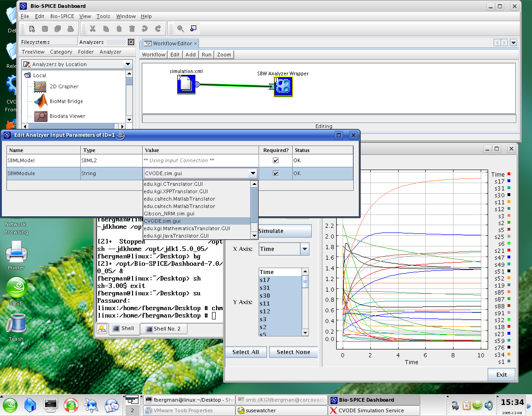Toggle the Required checkbox for SBMLModel

tap(276, 161)
